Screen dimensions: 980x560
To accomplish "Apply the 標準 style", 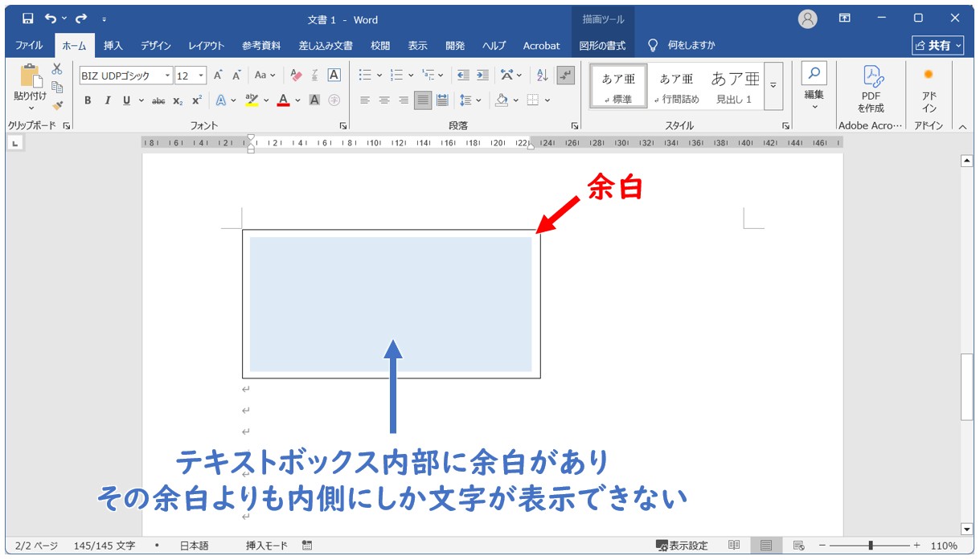I will (618, 87).
